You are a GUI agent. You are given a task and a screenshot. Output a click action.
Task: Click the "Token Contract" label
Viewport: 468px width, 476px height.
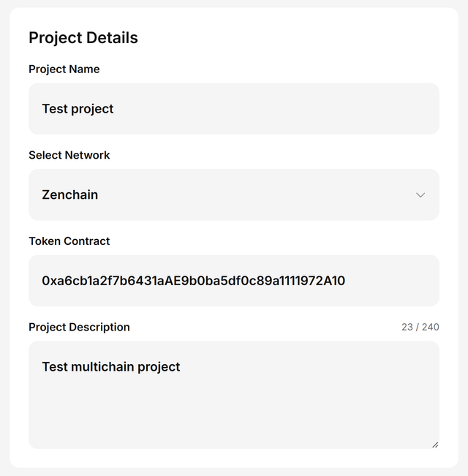coord(69,241)
